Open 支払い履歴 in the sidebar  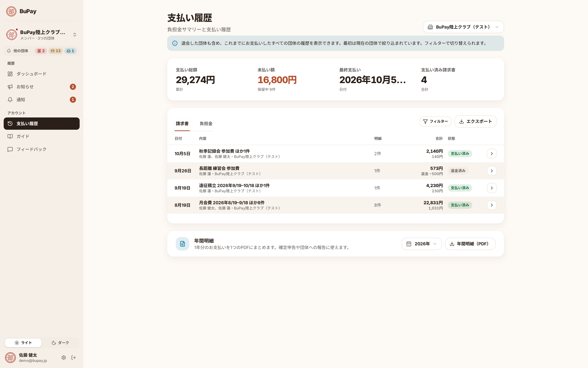click(41, 124)
